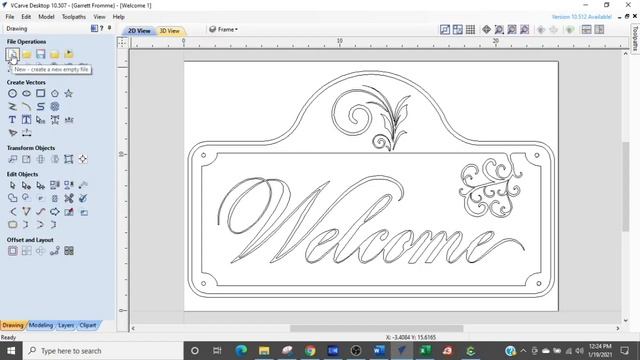The height and width of the screenshot is (360, 640).
Task: Click the scroll right arrow
Action: [x=618, y=328]
